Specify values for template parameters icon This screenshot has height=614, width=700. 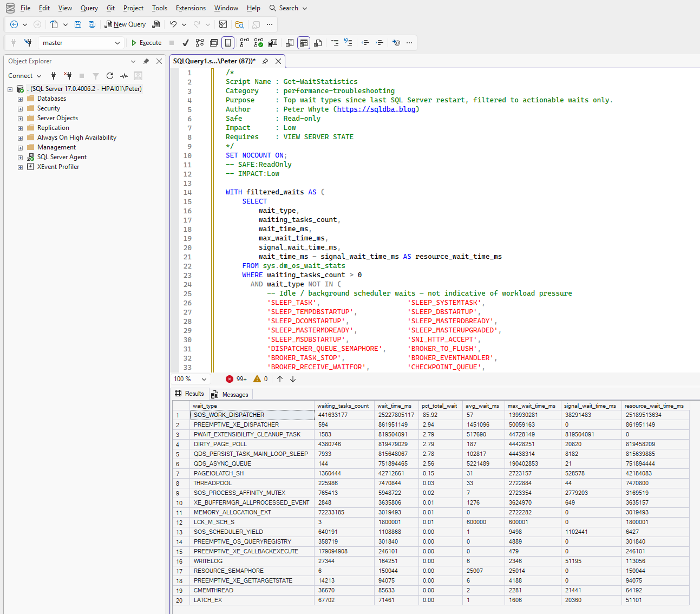click(396, 43)
